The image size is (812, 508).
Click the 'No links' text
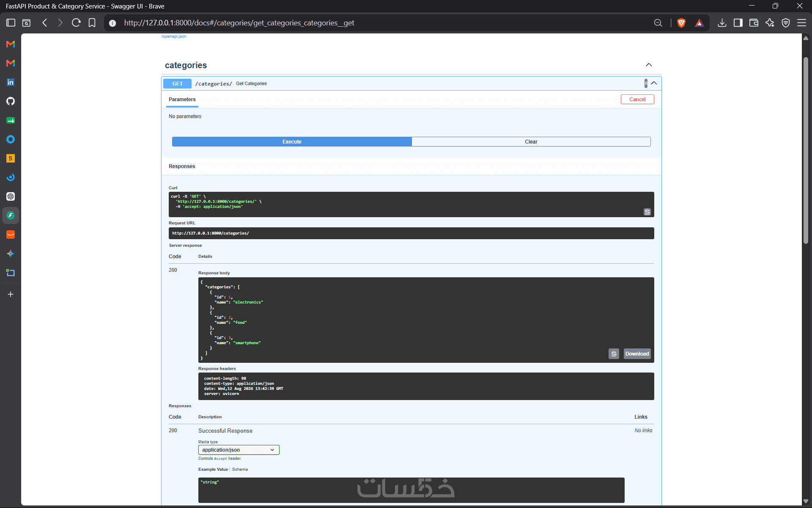click(643, 431)
